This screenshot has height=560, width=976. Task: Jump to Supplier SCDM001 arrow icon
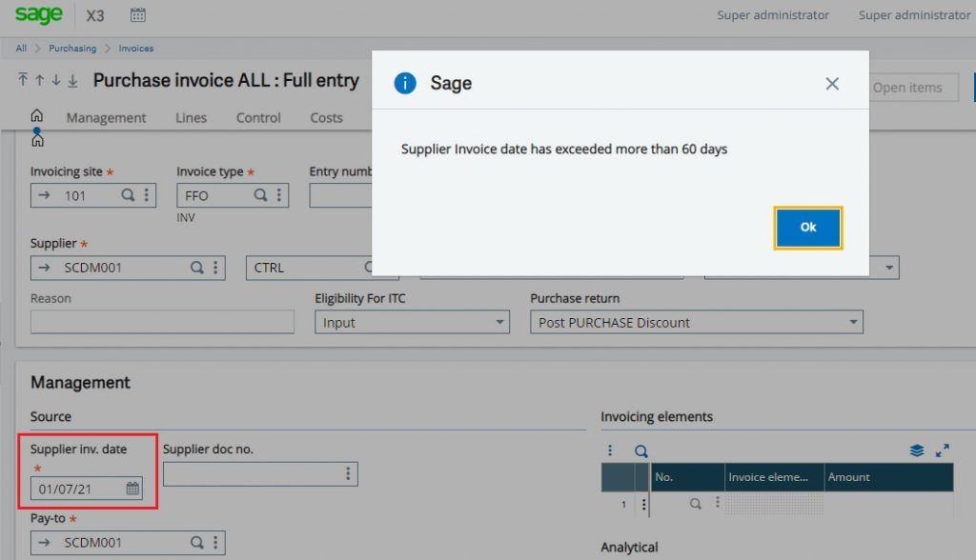pos(44,268)
